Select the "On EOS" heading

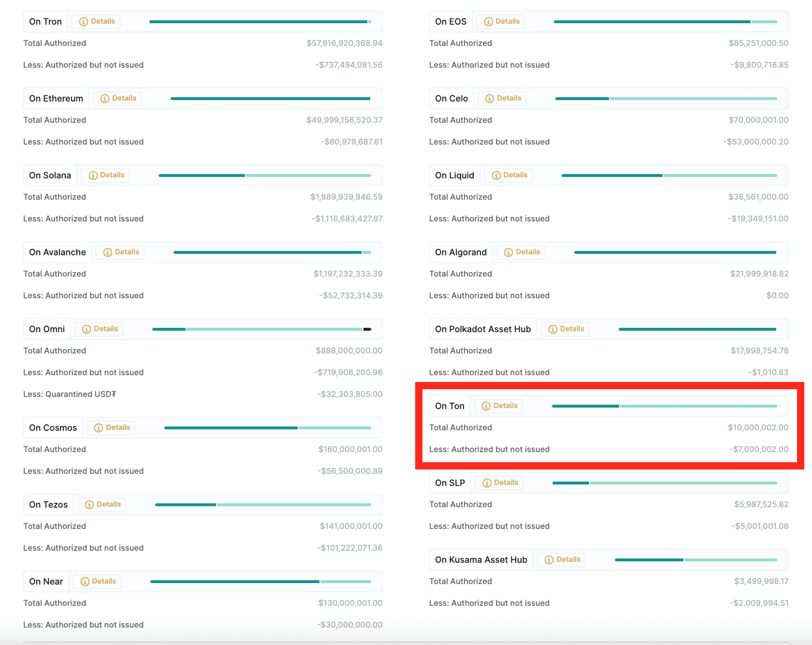coord(451,22)
